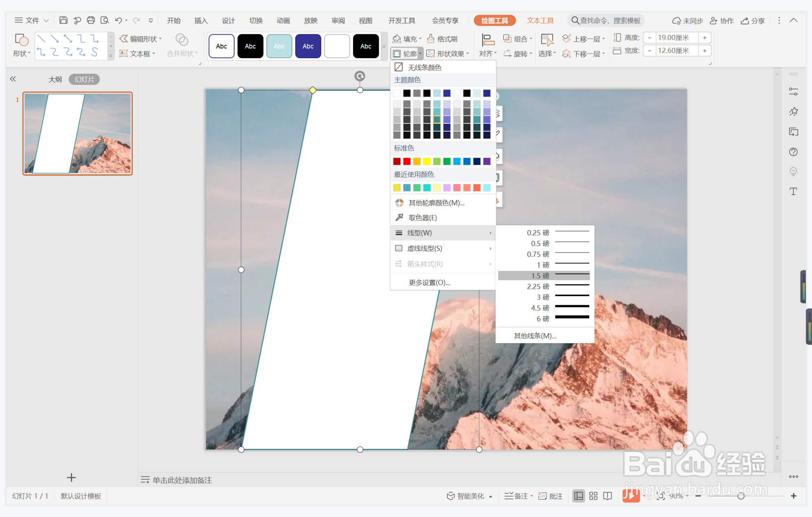The image size is (812, 517).
Task: Click the save document icon
Action: (x=63, y=20)
